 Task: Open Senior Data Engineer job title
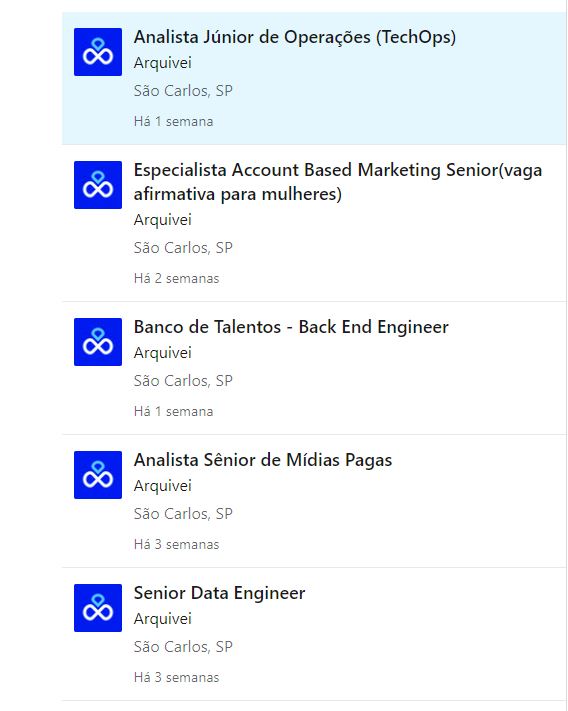pos(219,593)
